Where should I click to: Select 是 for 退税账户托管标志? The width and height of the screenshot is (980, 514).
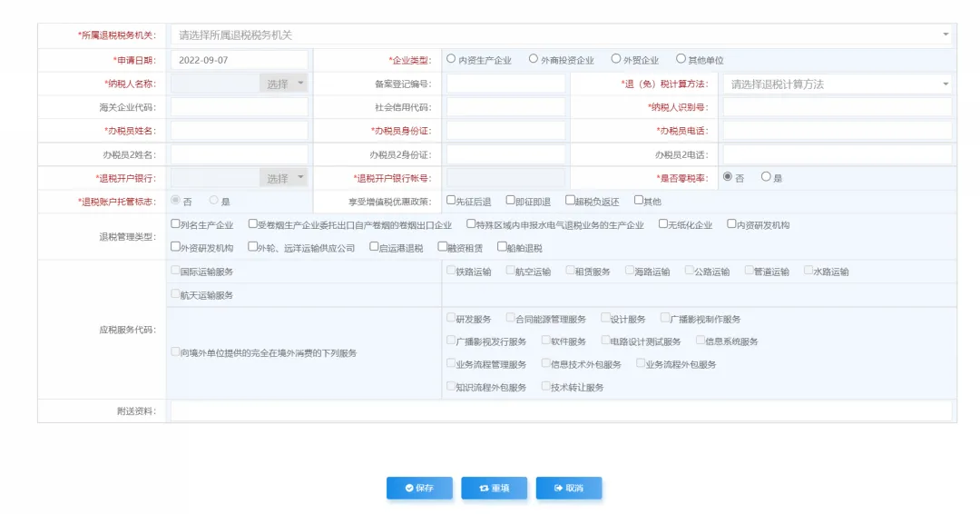coord(214,200)
